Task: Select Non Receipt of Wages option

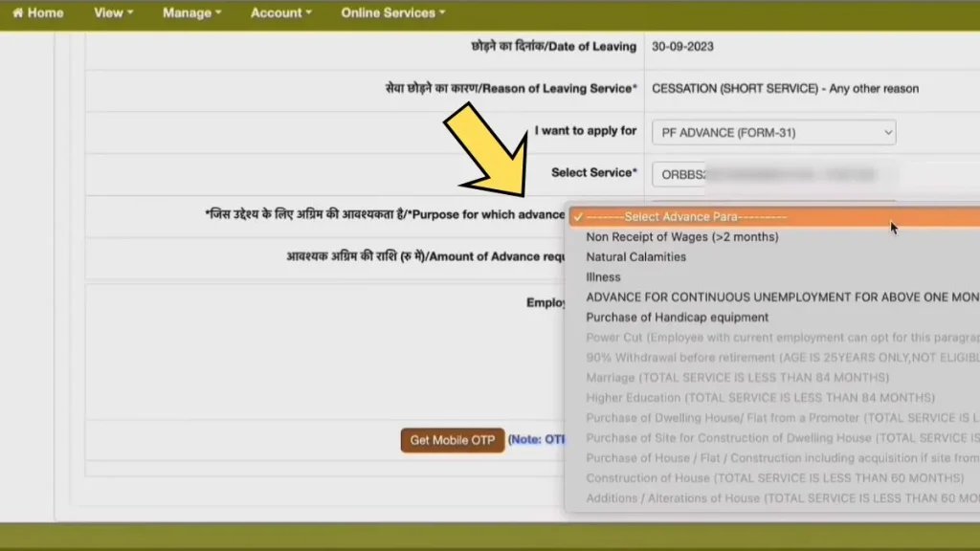Action: pyautogui.click(x=681, y=237)
